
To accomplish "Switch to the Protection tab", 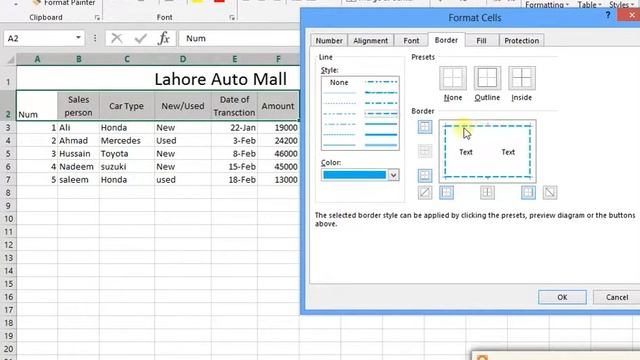I will point(521,40).
